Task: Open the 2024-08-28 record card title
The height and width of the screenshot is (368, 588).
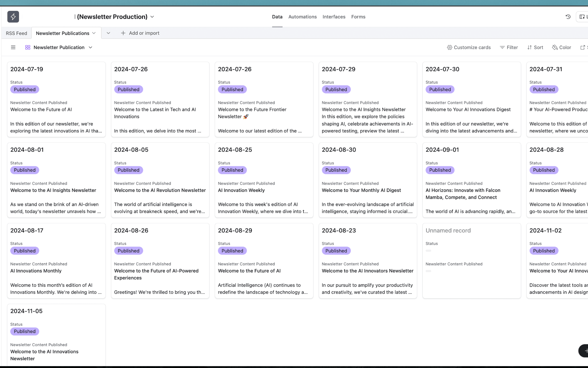Action: [x=546, y=150]
